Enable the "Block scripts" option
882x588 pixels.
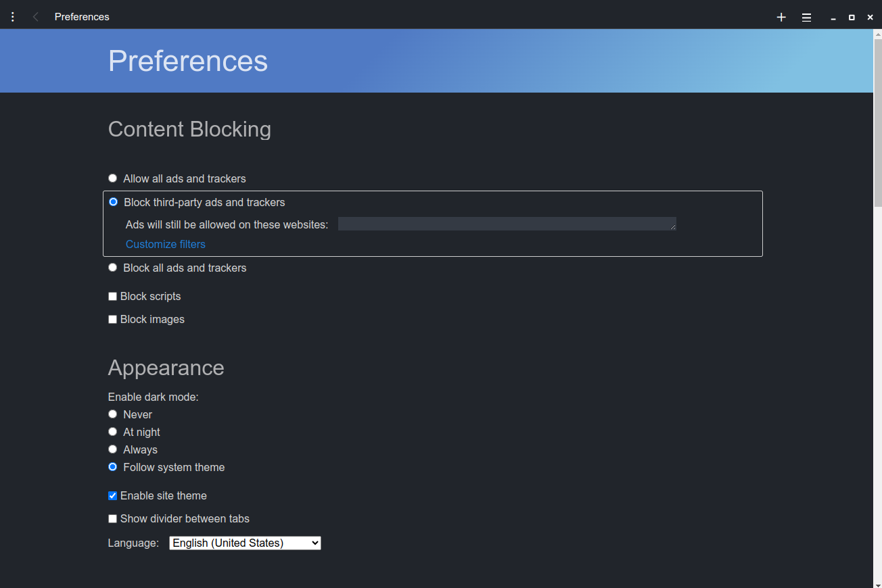pyautogui.click(x=112, y=296)
